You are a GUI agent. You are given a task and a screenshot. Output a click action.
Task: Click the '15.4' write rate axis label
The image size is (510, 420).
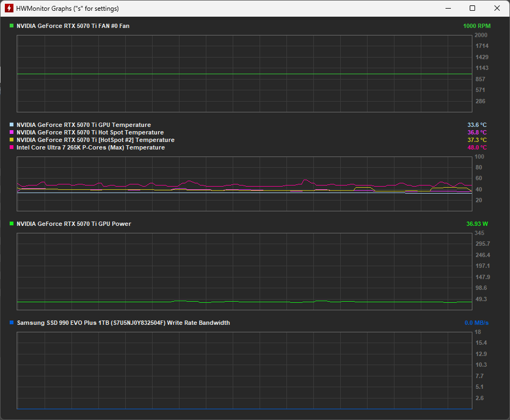482,343
